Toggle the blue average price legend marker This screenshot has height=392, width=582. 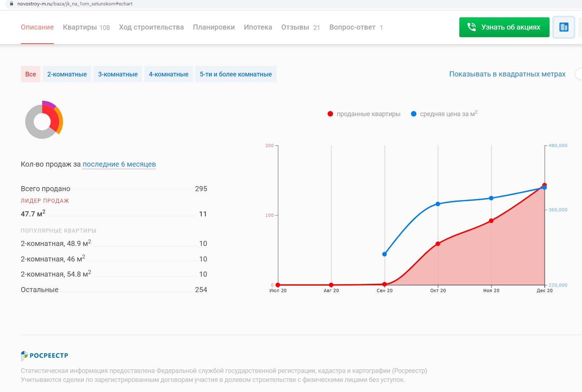click(x=413, y=114)
